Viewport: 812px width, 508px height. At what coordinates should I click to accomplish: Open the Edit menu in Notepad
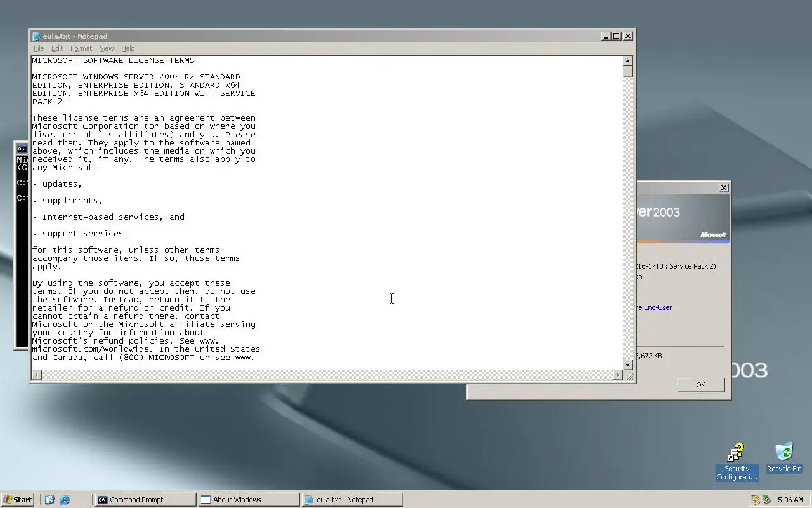57,48
